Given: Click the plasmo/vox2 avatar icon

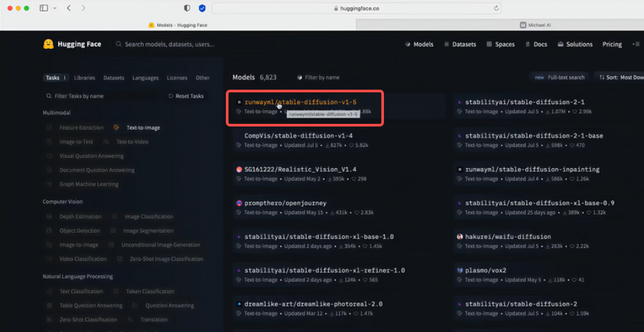Looking at the screenshot, I should pyautogui.click(x=460, y=270).
